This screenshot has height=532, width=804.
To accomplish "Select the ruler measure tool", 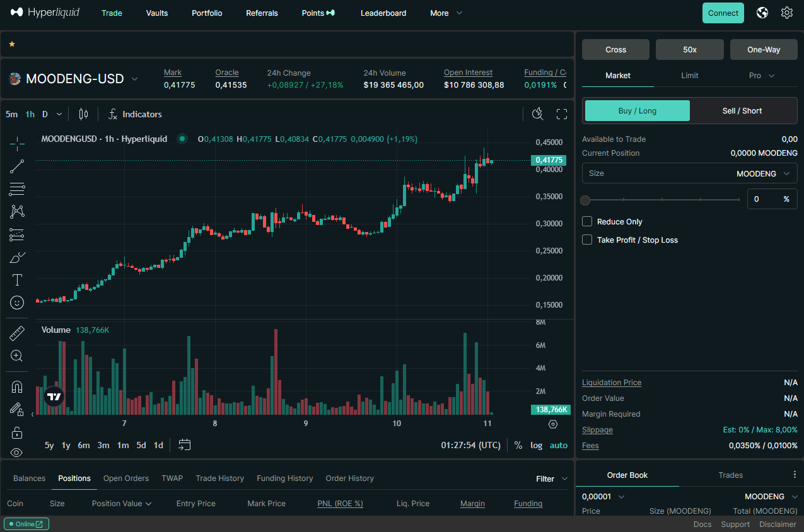I will pos(17,333).
